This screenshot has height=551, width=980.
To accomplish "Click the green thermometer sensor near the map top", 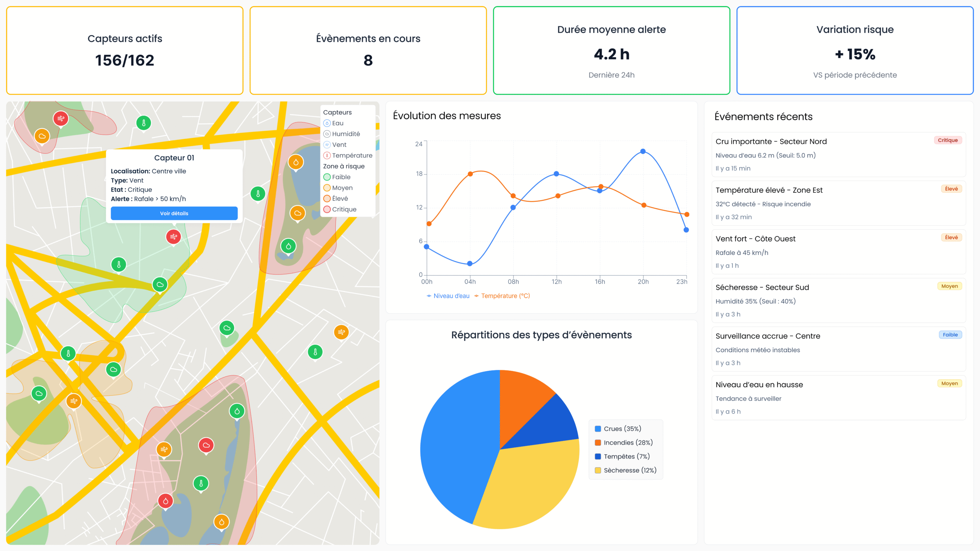I will [144, 123].
